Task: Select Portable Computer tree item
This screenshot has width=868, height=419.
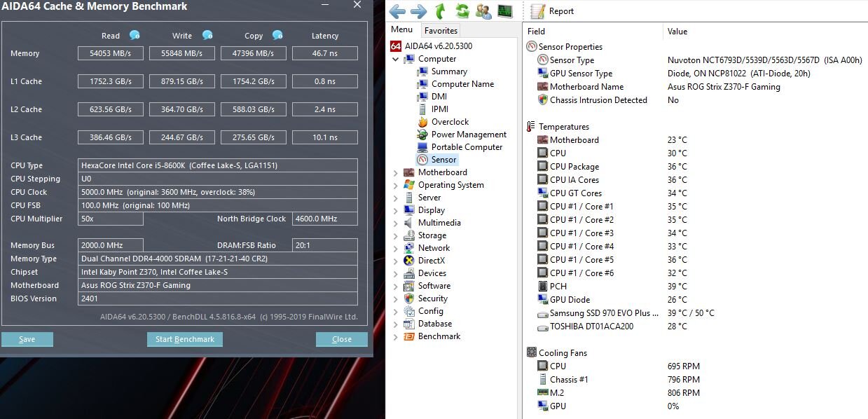Action: point(467,147)
